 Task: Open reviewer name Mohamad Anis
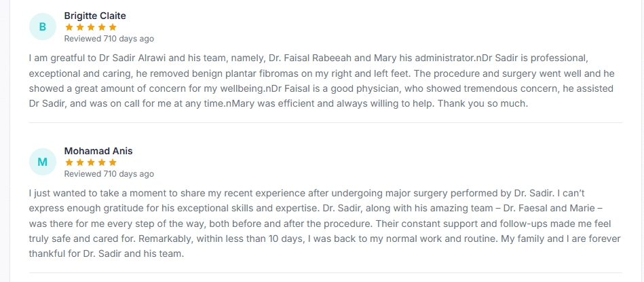tap(98, 151)
